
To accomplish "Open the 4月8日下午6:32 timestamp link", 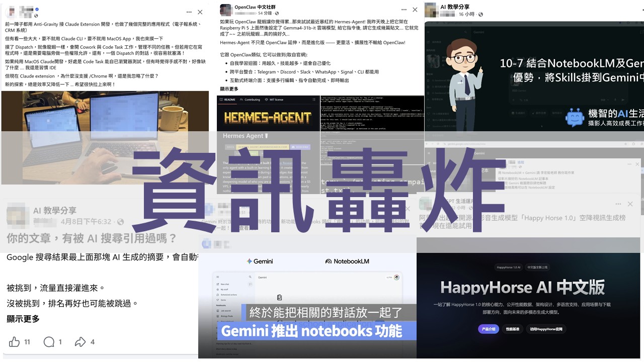I will click(86, 222).
